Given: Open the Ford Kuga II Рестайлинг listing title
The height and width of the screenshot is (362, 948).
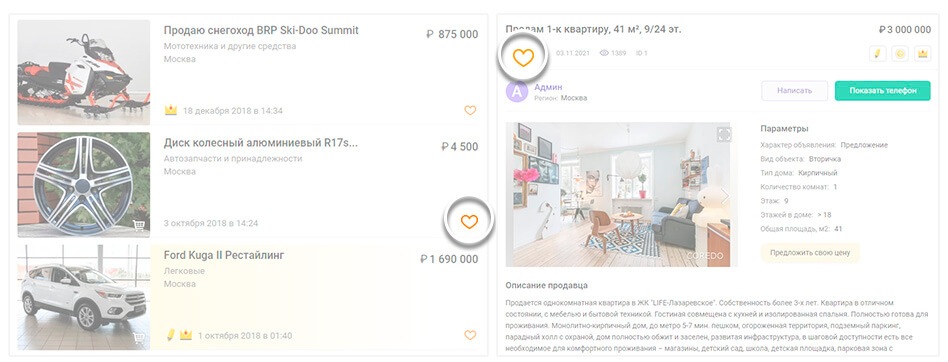Looking at the screenshot, I should 224,255.
